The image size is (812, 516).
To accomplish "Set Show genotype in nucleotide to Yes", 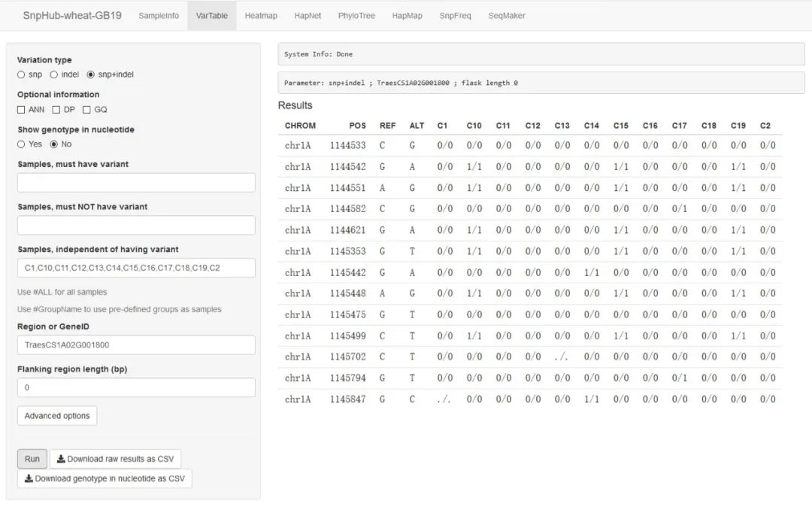I will coord(21,144).
